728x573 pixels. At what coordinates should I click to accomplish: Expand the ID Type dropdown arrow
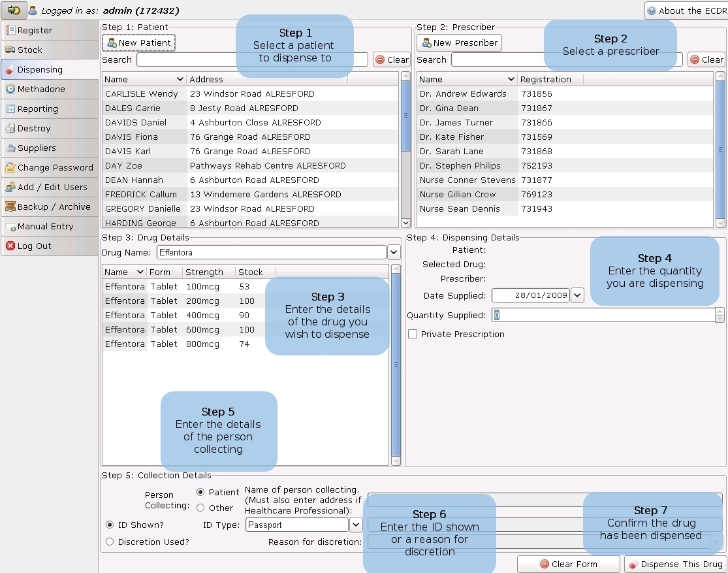click(x=356, y=525)
